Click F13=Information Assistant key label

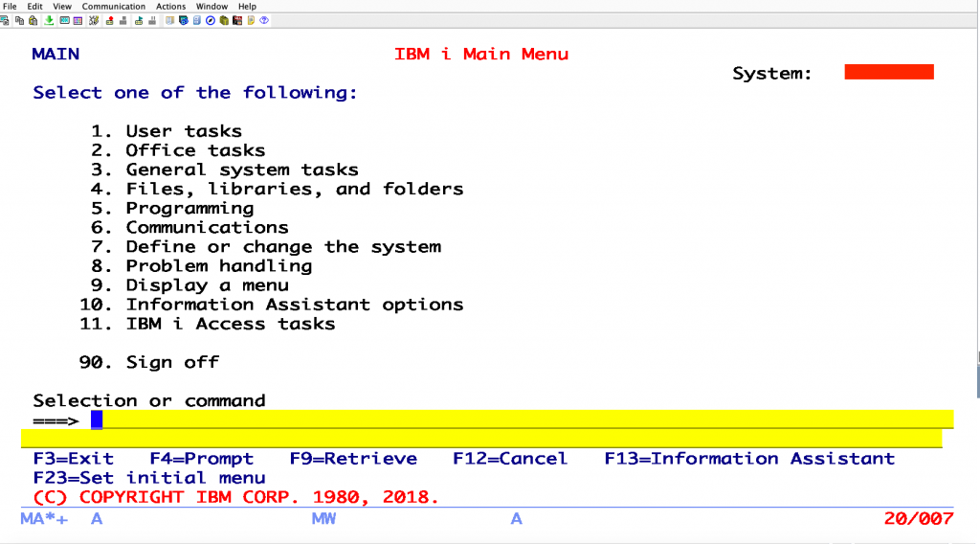click(x=748, y=459)
